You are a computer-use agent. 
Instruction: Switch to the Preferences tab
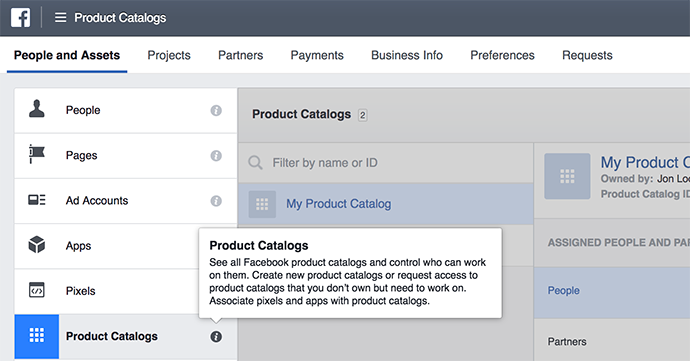pos(503,55)
